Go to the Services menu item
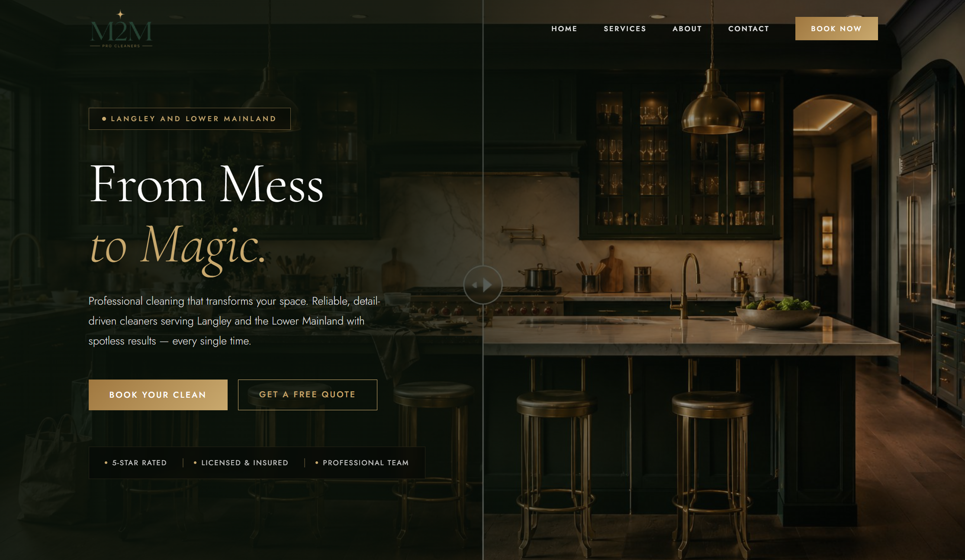The image size is (965, 560). 624,29
